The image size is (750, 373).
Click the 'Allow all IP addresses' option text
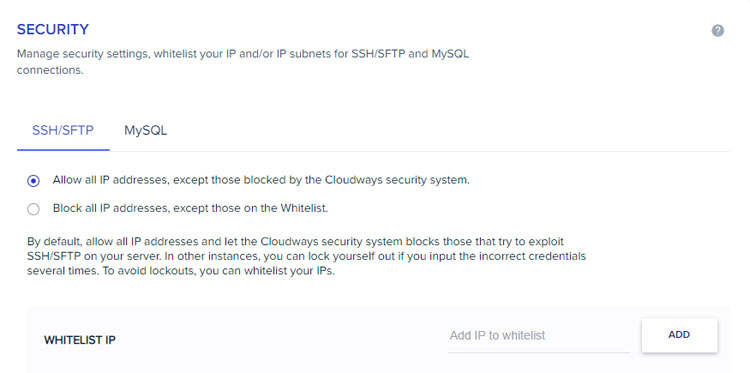pos(111,180)
